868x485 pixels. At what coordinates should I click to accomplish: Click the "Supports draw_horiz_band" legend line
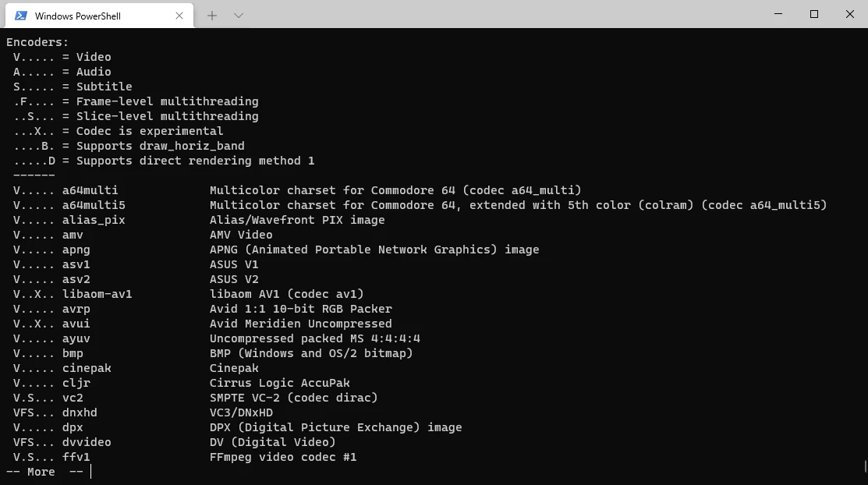click(x=160, y=146)
